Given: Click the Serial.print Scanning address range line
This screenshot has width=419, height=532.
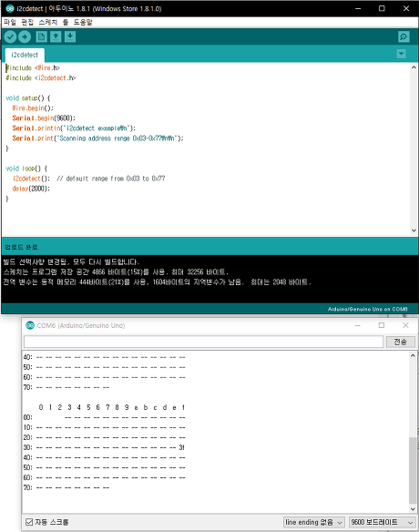Looking at the screenshot, I should pyautogui.click(x=97, y=138).
